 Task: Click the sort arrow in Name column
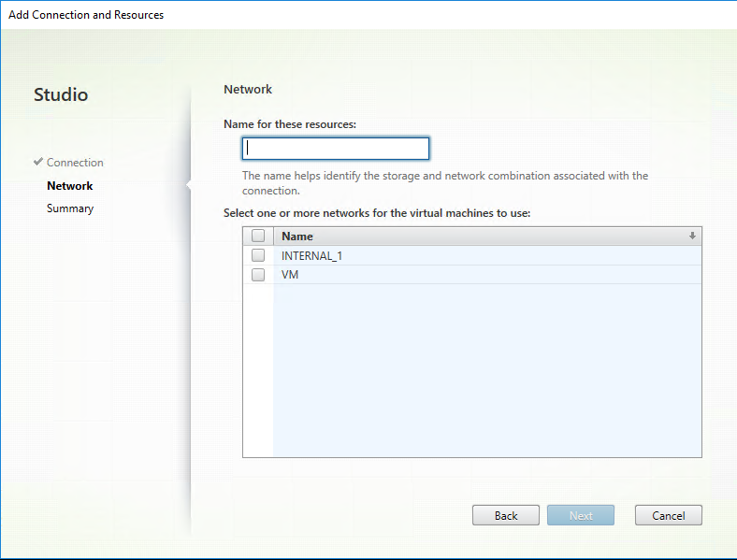click(x=692, y=237)
